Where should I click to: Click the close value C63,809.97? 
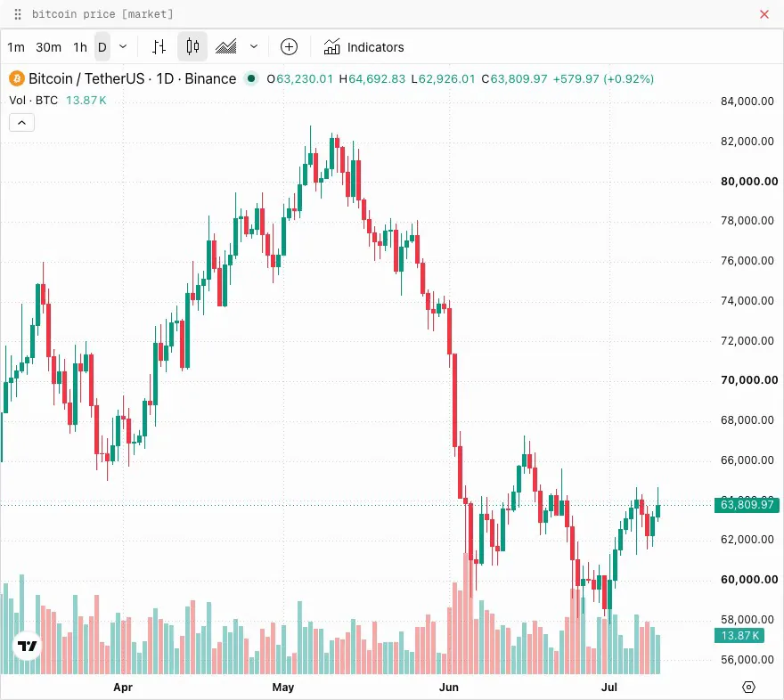515,79
